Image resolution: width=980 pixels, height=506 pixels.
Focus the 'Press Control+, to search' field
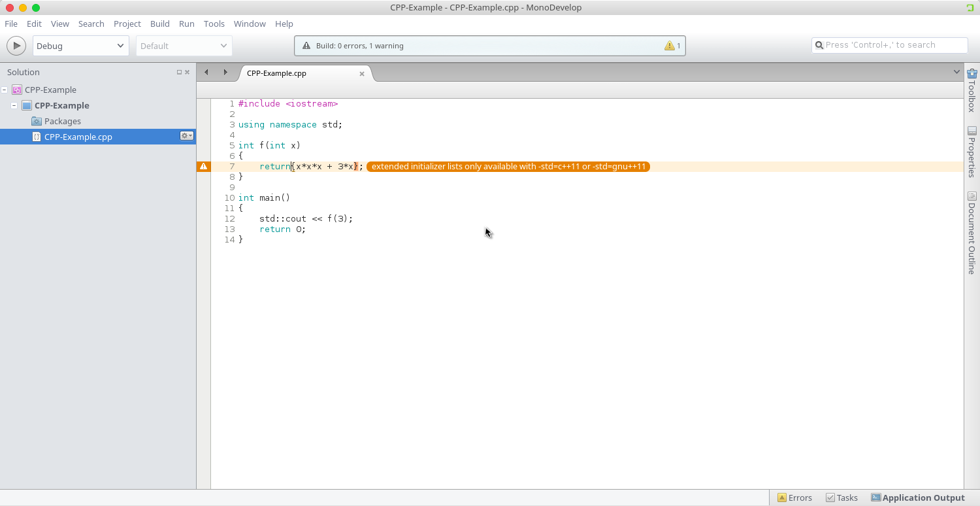890,45
